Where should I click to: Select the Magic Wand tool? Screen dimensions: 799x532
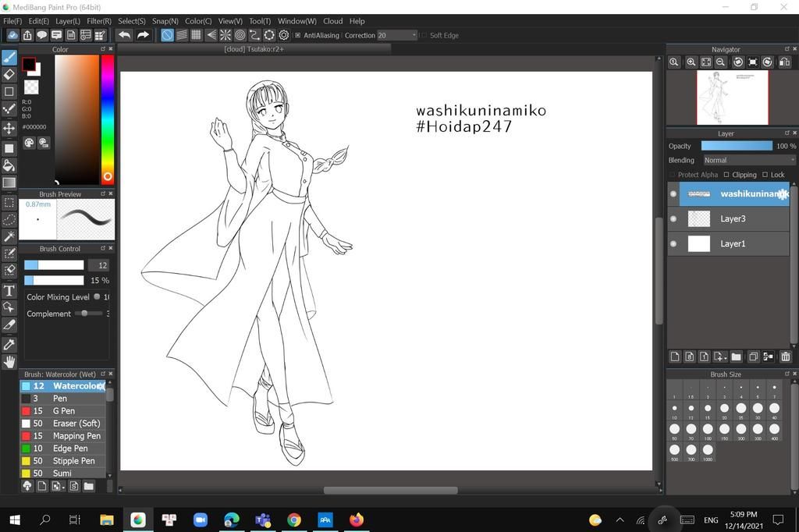(x=9, y=236)
